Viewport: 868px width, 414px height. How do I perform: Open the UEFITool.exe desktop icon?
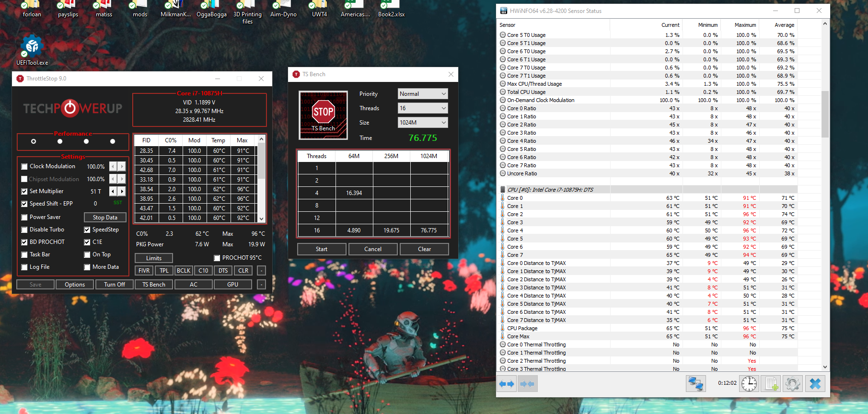[x=32, y=50]
